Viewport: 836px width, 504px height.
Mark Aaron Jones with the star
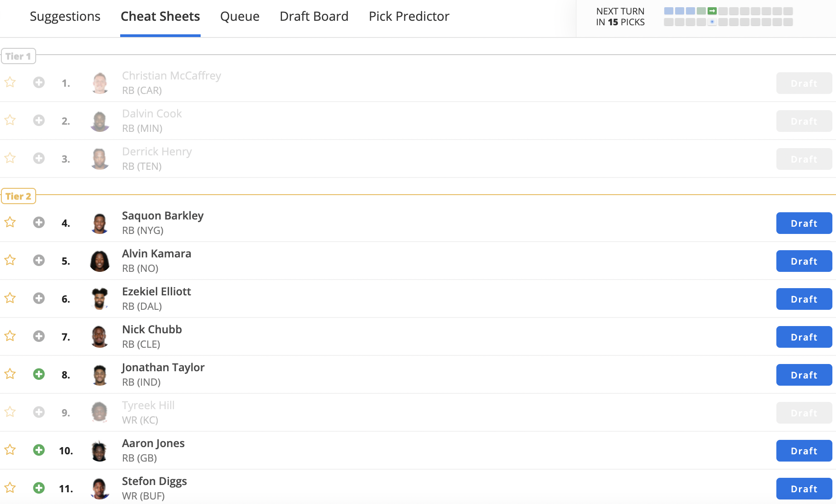coord(10,450)
